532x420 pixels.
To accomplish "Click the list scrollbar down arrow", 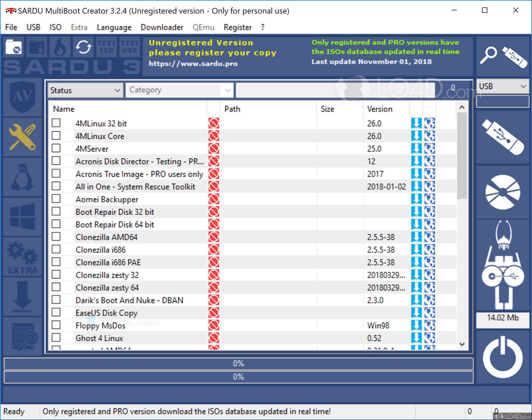I will [x=462, y=344].
